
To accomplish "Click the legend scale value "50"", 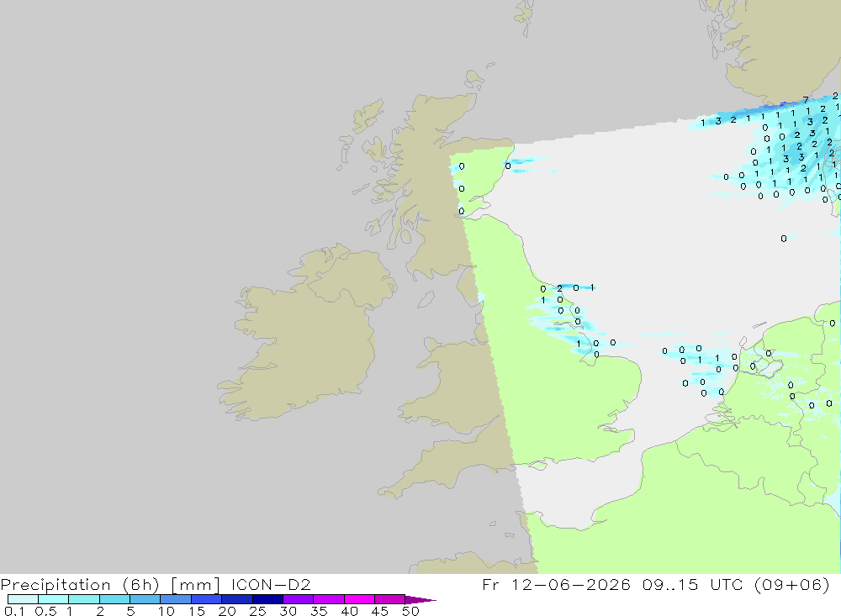I will 410,611.
